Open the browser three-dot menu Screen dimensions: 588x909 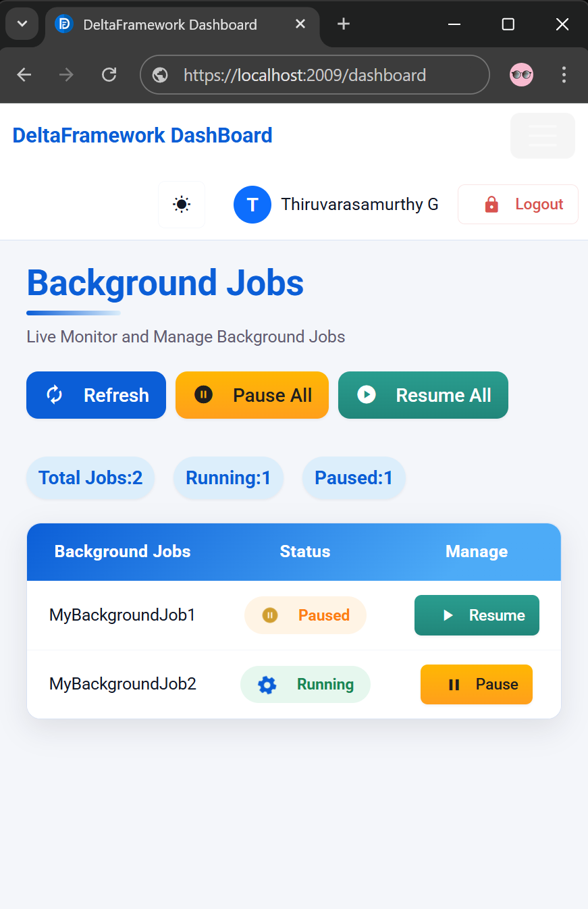click(564, 74)
